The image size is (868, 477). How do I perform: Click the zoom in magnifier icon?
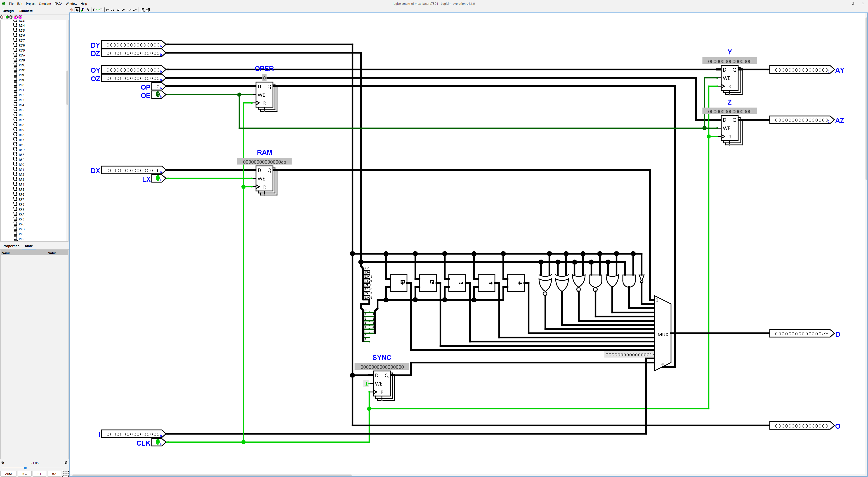(x=66, y=463)
